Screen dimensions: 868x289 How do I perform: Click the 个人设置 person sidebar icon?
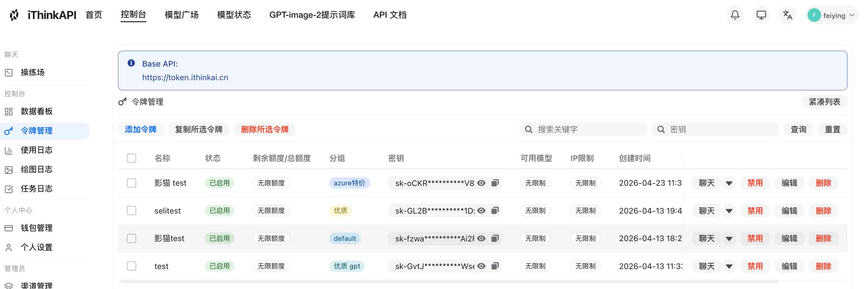pos(9,247)
